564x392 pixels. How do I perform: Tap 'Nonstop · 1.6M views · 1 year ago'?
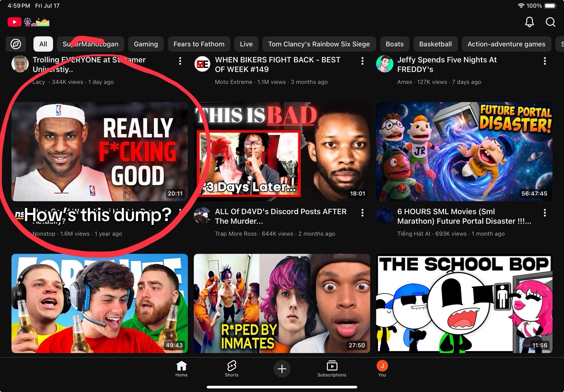pos(77,234)
